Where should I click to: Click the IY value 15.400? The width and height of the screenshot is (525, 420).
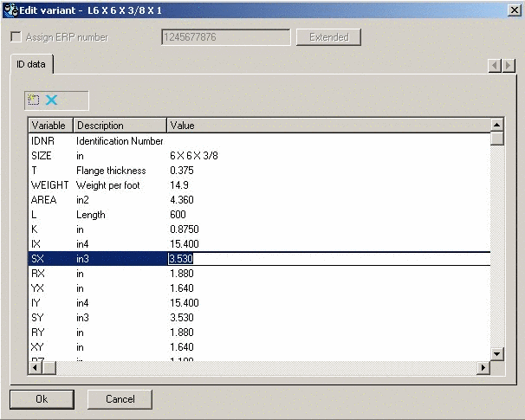tap(185, 303)
